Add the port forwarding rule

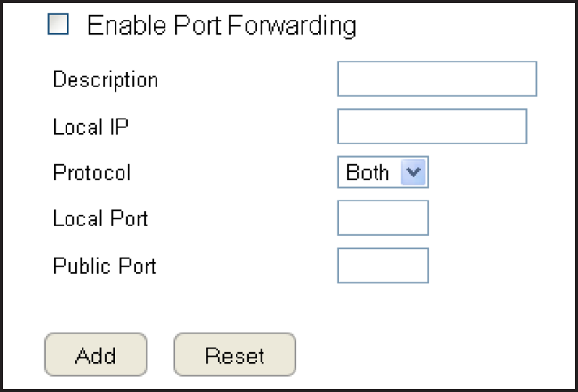[95, 354]
